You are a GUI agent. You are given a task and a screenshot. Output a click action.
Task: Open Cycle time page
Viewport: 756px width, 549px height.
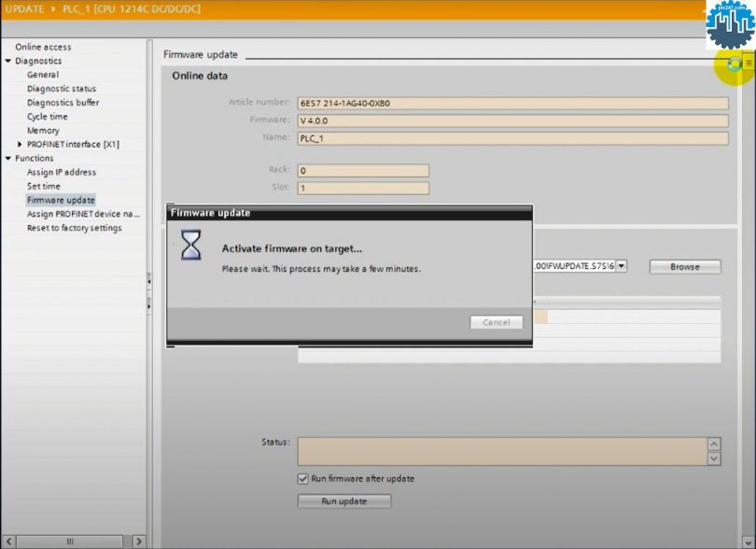[48, 117]
